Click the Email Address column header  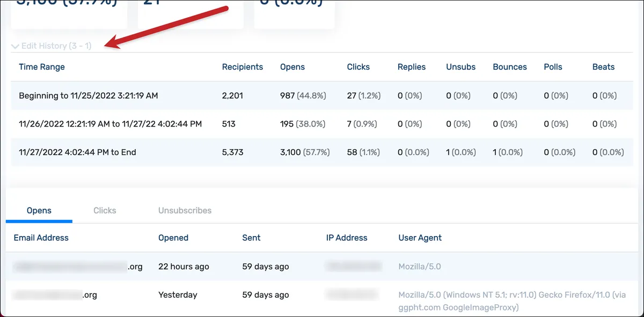[41, 238]
